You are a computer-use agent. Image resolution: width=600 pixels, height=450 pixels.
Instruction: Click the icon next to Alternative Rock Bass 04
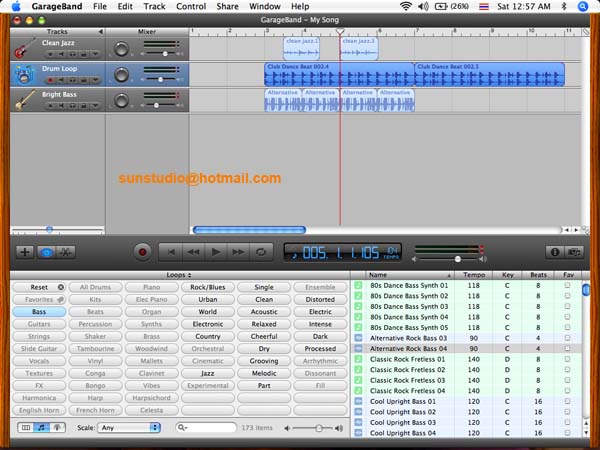click(358, 349)
